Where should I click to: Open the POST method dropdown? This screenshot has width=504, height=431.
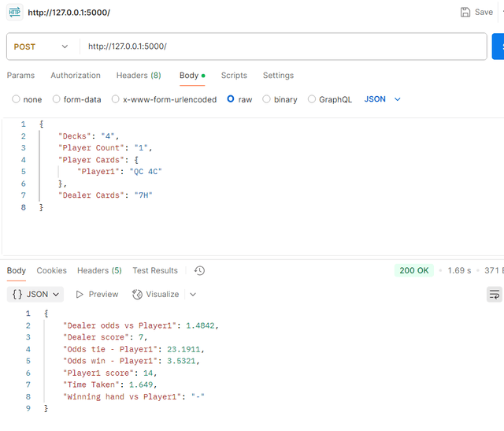point(41,46)
